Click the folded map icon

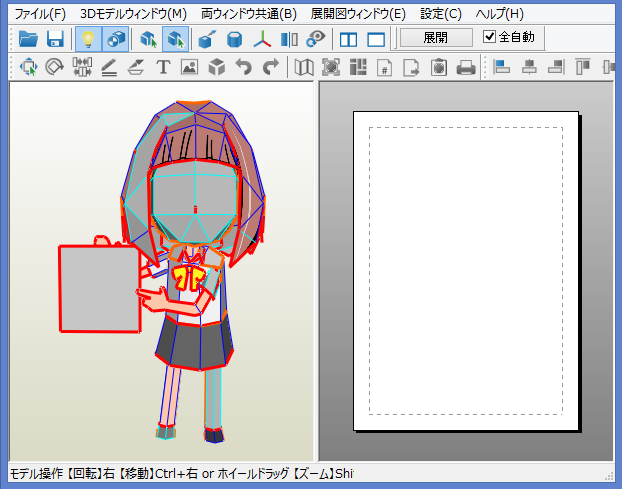(x=304, y=67)
